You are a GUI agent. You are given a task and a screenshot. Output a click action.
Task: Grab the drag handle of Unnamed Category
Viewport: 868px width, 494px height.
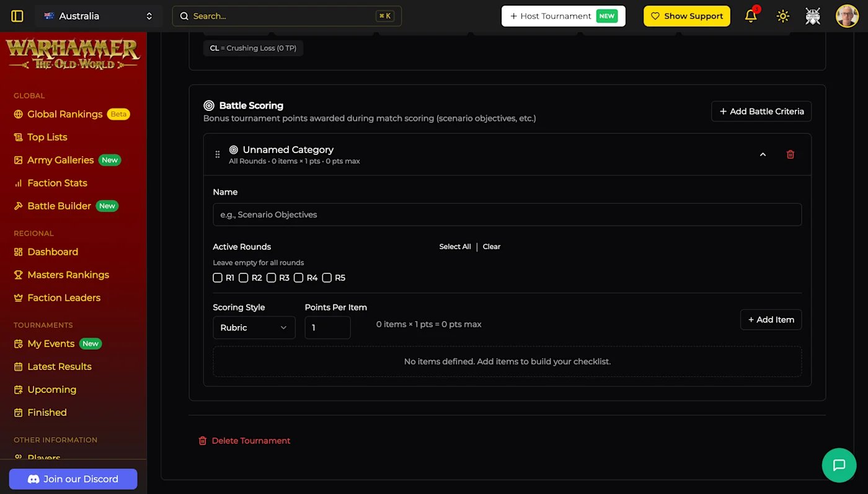click(x=217, y=154)
